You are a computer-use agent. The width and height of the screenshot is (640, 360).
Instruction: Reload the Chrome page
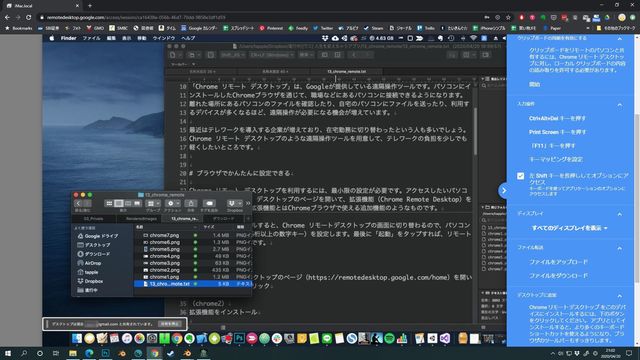pyautogui.click(x=28, y=18)
